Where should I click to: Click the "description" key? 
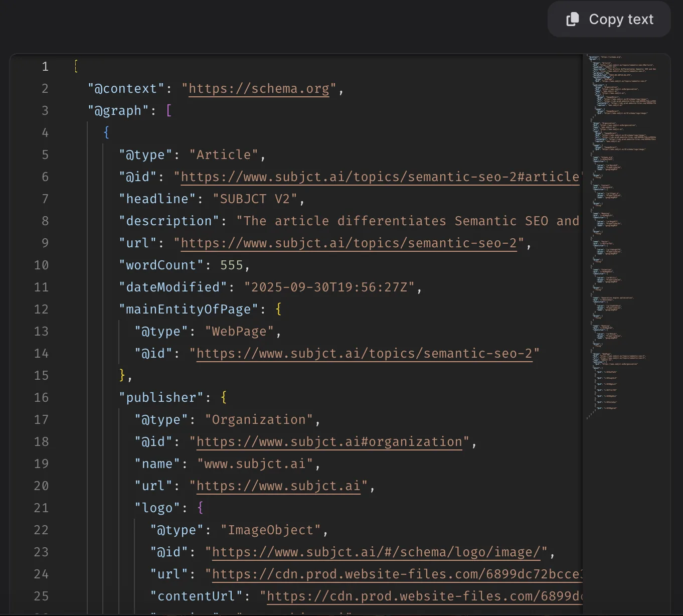[x=169, y=221]
